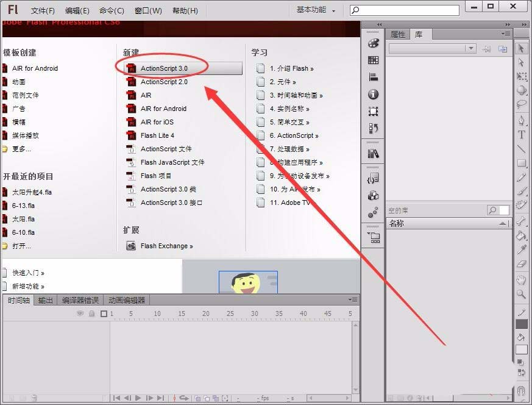The width and height of the screenshot is (532, 405).
Task: Open the Project folder panel icon
Action: click(374, 237)
